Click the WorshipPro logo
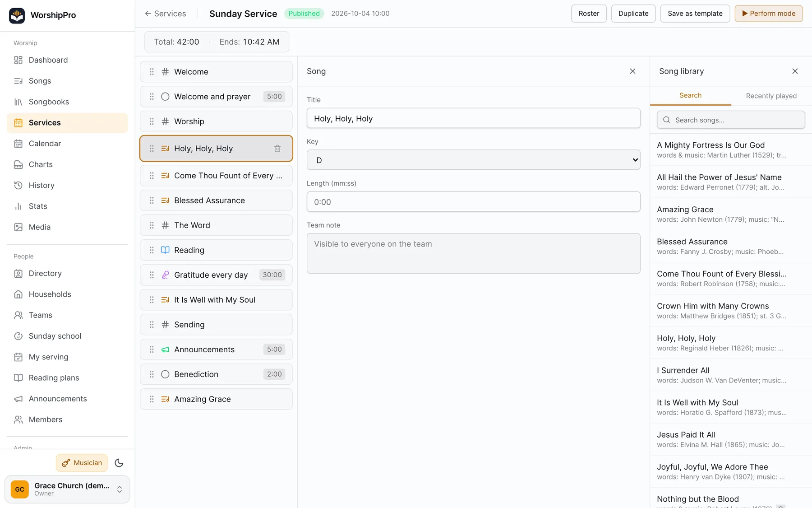 click(17, 15)
